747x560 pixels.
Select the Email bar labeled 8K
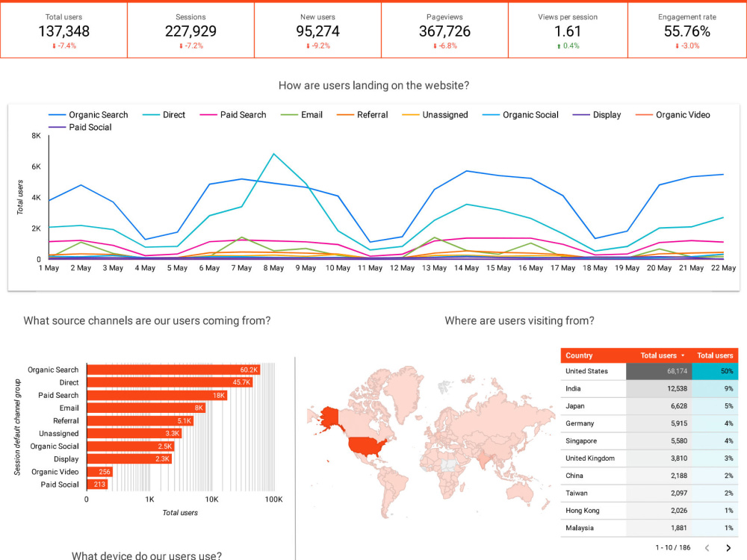click(146, 408)
